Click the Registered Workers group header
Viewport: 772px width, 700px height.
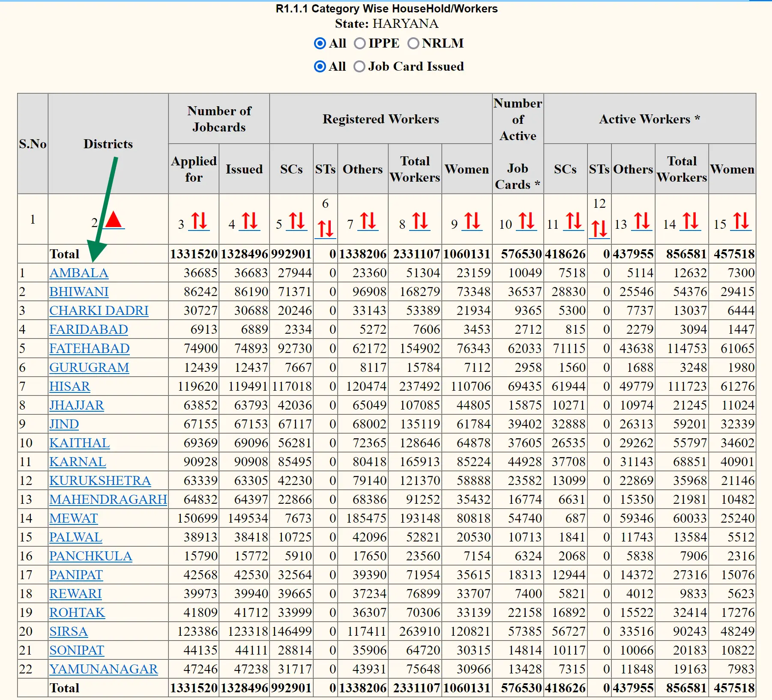(x=381, y=119)
